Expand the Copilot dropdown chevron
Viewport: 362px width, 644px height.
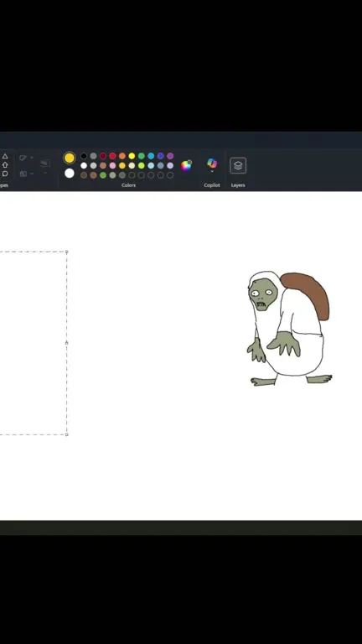pos(212,171)
